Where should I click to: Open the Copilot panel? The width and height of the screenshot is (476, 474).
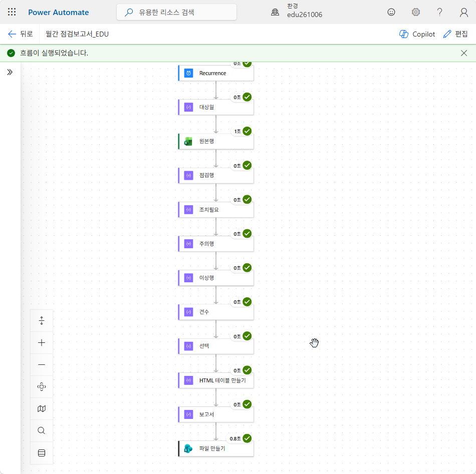pyautogui.click(x=417, y=34)
